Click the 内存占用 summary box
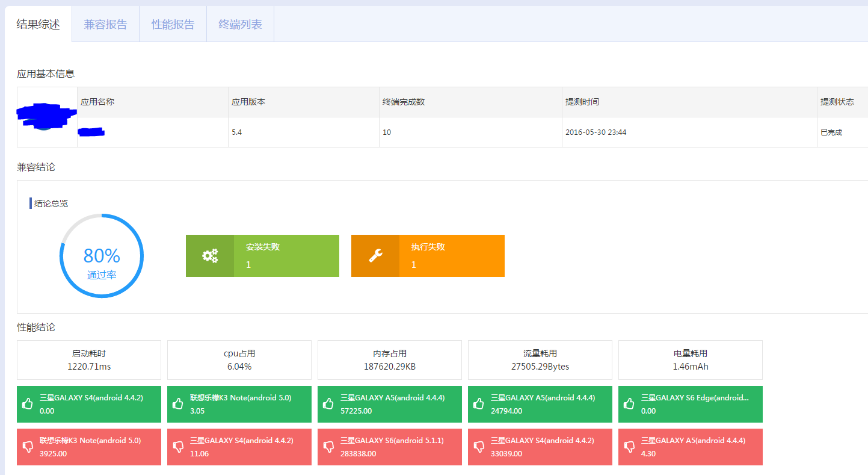Image resolution: width=868 pixels, height=475 pixels. (390, 360)
